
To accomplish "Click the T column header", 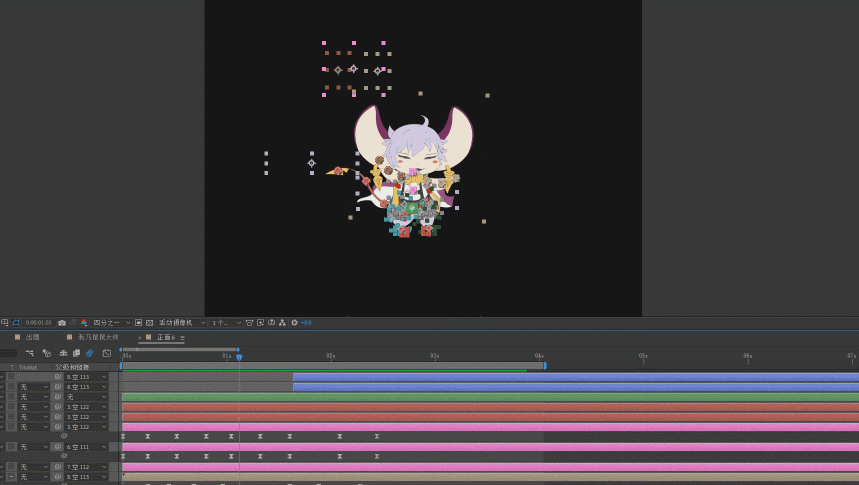I will point(12,367).
